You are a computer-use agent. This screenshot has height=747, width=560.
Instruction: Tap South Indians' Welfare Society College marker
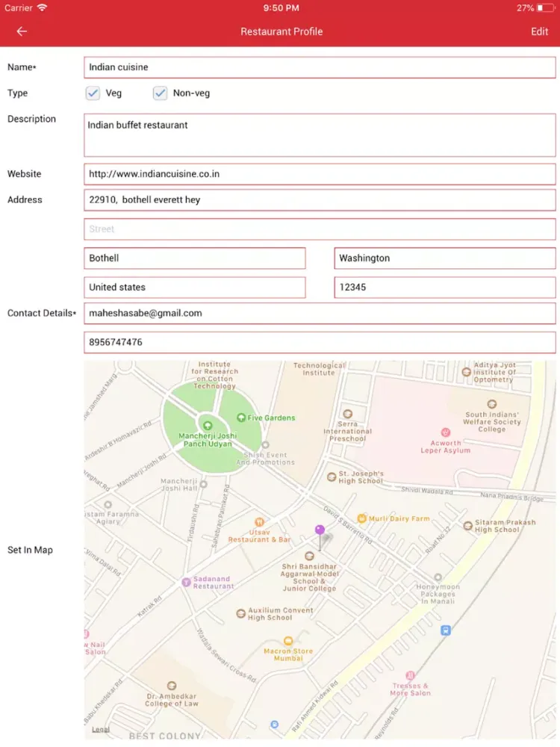pos(492,404)
